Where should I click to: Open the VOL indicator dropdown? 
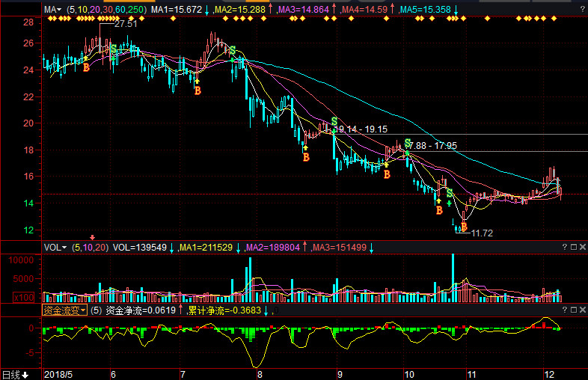point(55,247)
